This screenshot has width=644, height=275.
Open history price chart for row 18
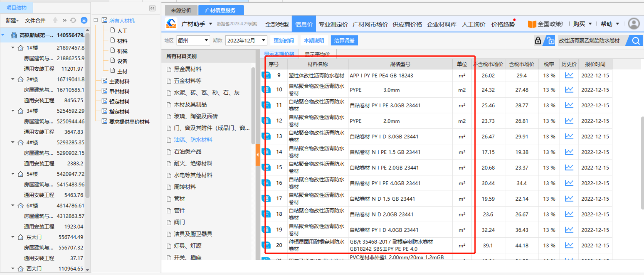(x=569, y=214)
